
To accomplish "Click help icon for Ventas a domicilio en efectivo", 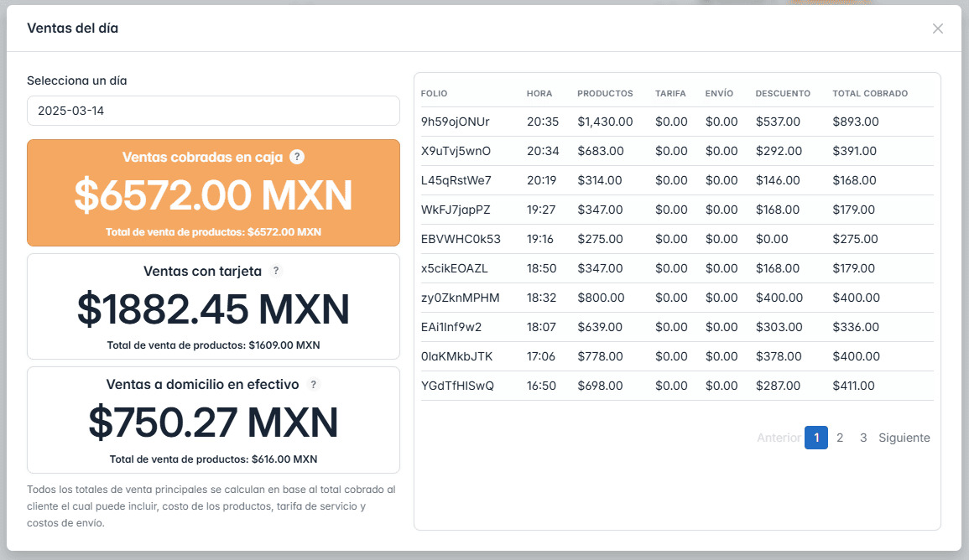I will coord(313,385).
